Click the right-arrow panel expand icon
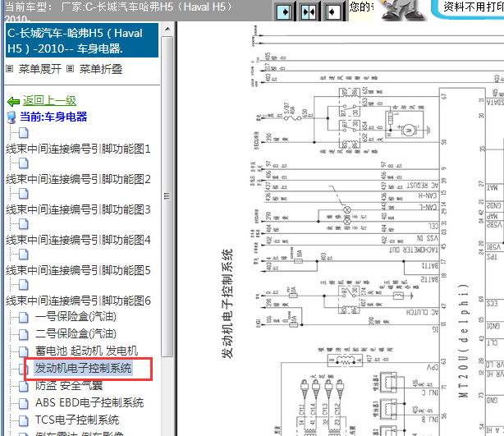The width and height of the screenshot is (504, 436). (x=284, y=12)
